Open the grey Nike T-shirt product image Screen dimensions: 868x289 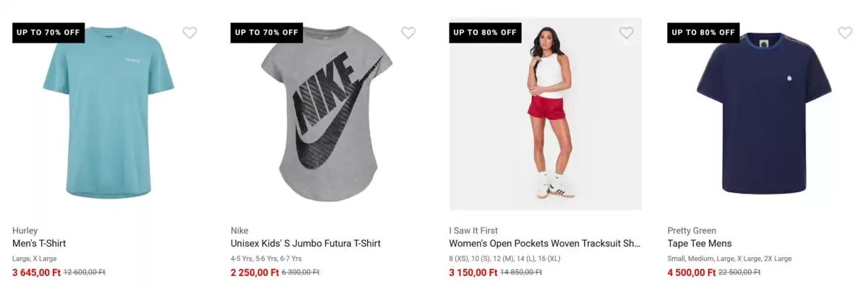pyautogui.click(x=327, y=113)
